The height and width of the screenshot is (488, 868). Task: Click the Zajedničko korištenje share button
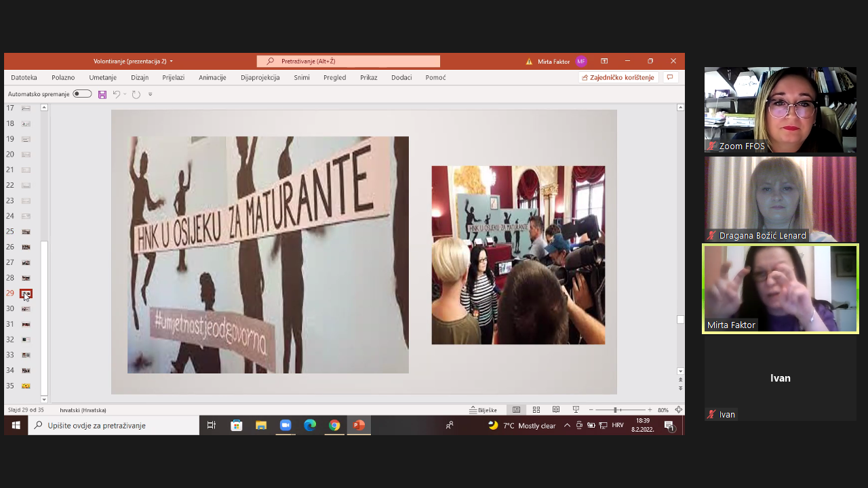point(618,77)
